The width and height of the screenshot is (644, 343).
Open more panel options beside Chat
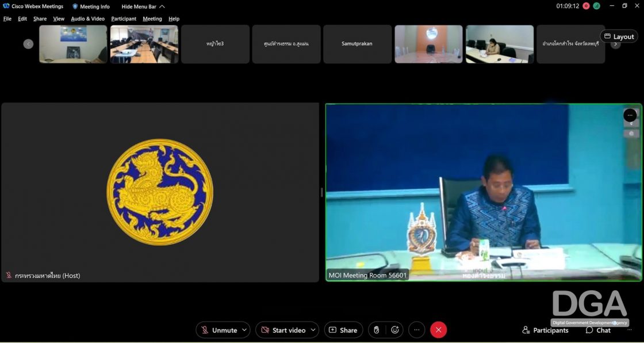630,330
